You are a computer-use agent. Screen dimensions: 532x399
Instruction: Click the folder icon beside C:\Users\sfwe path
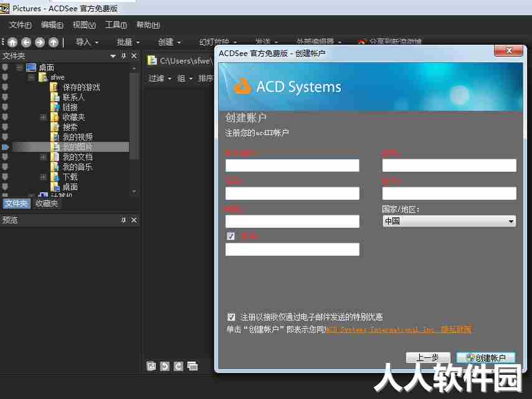coord(151,60)
